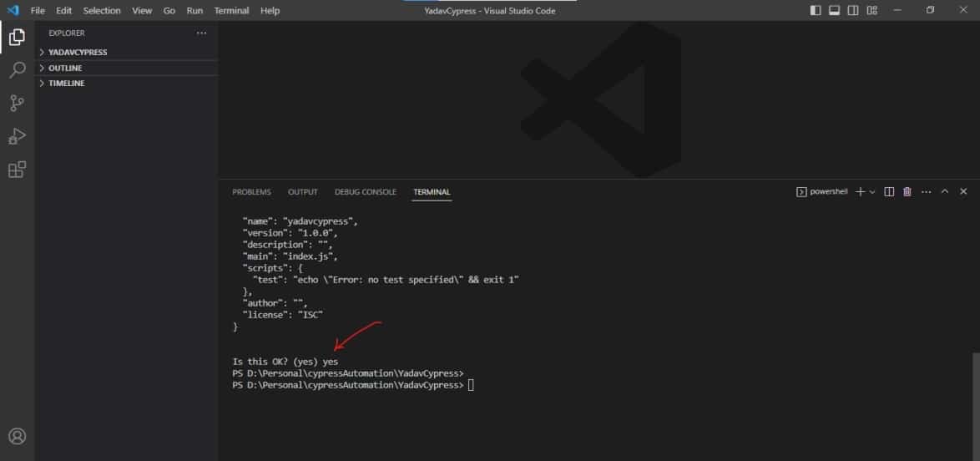Close the terminal panel

point(963,191)
